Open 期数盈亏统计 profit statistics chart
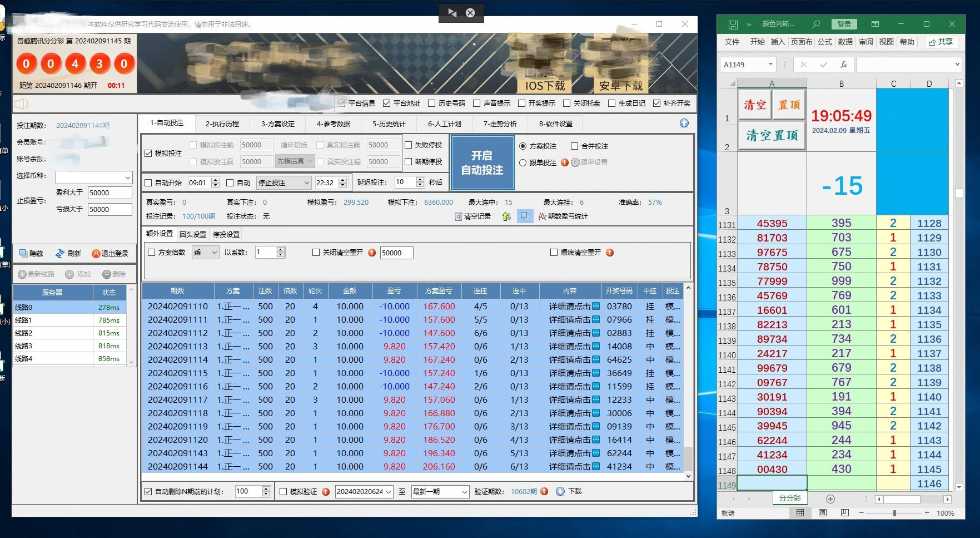The width and height of the screenshot is (980, 538). [563, 216]
